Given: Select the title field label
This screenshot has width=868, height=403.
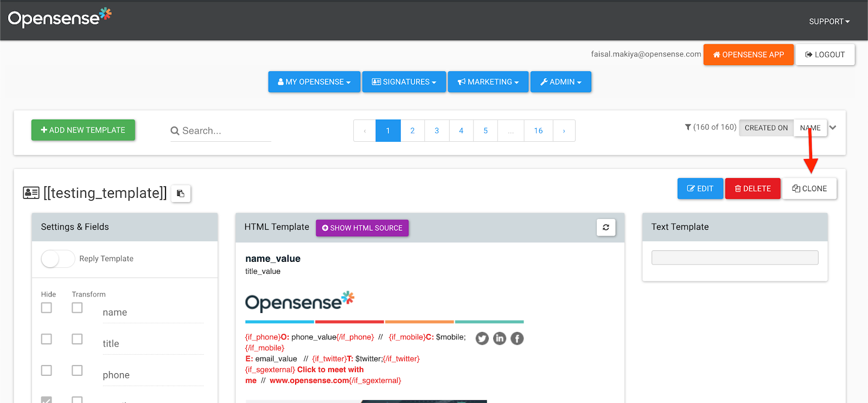Looking at the screenshot, I should pyautogui.click(x=111, y=344).
